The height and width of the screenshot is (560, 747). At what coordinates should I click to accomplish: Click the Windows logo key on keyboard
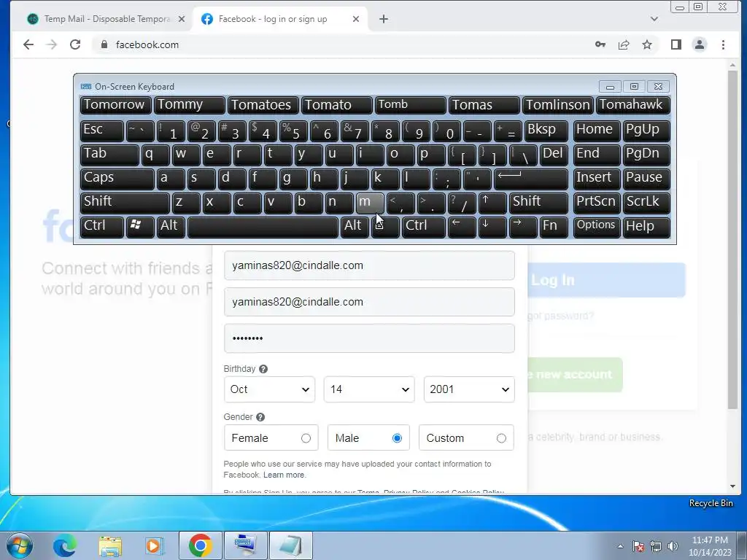click(x=139, y=227)
